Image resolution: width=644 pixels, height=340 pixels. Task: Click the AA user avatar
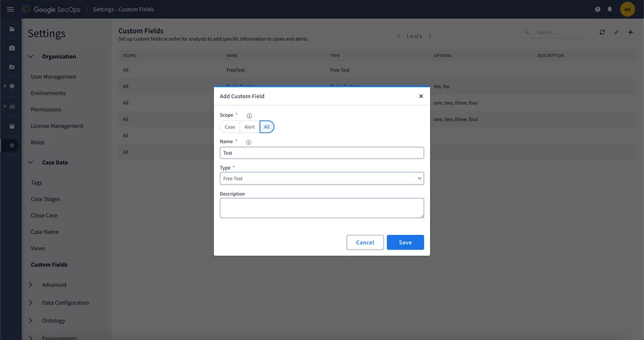tap(627, 9)
